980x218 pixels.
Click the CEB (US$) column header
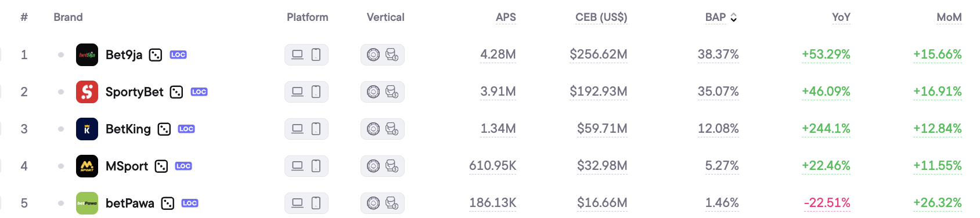[x=601, y=17]
